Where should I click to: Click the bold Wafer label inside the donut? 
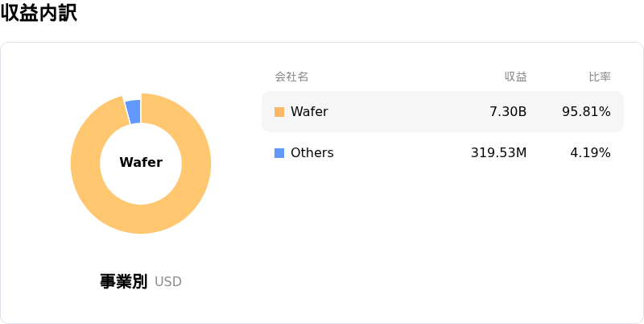(141, 163)
